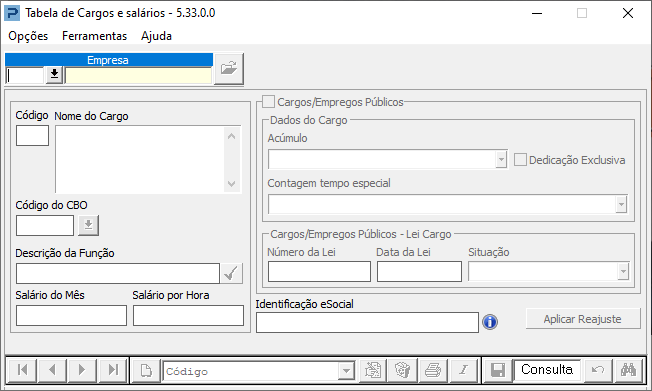The width and height of the screenshot is (652, 391).
Task: Expand the Acúmulo dropdown
Action: pyautogui.click(x=501, y=159)
